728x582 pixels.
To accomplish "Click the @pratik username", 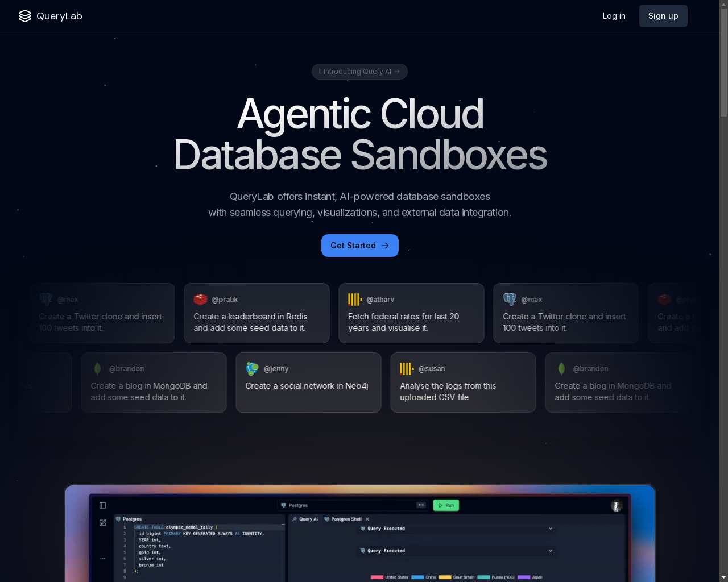I will 225,300.
